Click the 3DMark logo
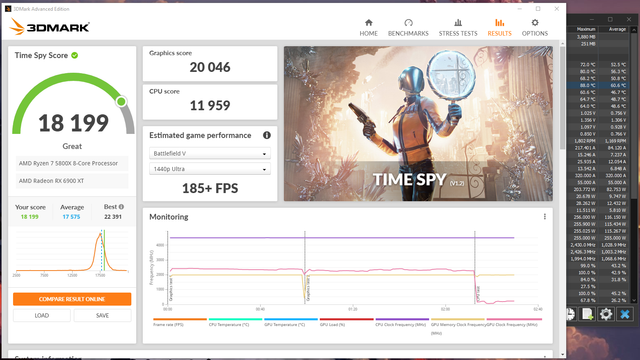 coord(49,27)
